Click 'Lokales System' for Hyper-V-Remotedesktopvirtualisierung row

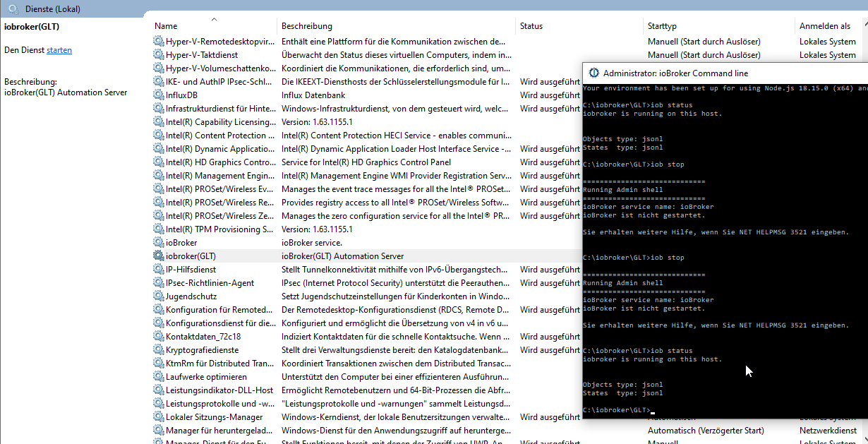[x=828, y=42]
